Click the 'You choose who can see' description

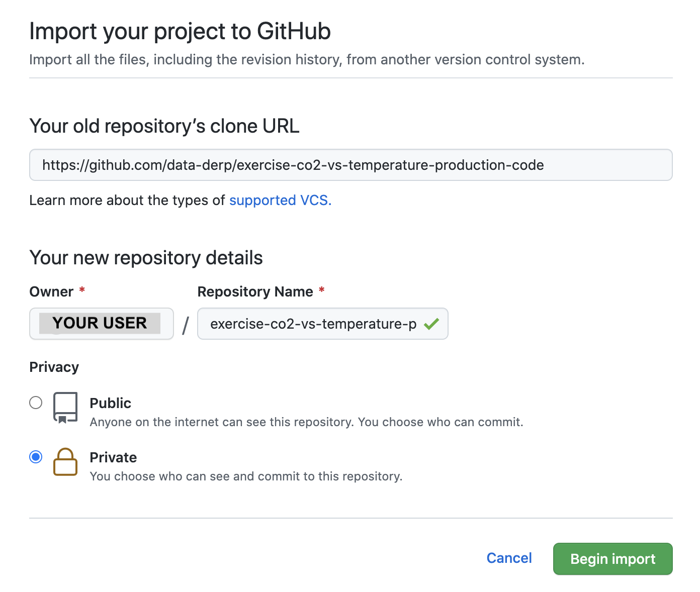[246, 476]
